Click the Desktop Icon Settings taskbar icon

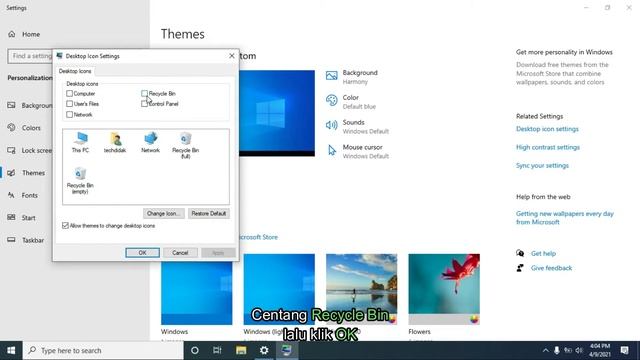(x=287, y=350)
